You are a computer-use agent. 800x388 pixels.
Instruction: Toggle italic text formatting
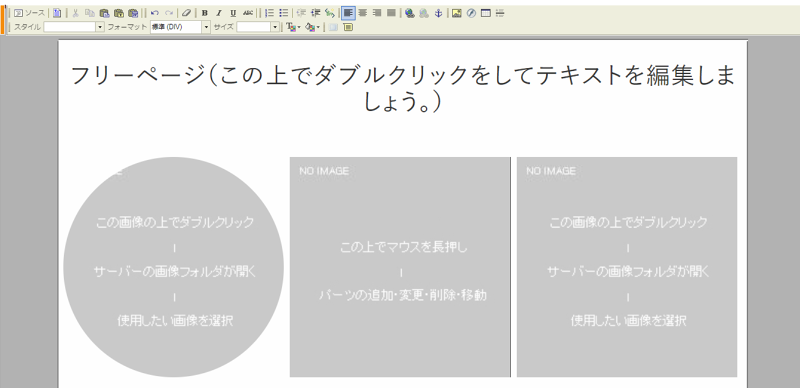pyautogui.click(x=219, y=13)
